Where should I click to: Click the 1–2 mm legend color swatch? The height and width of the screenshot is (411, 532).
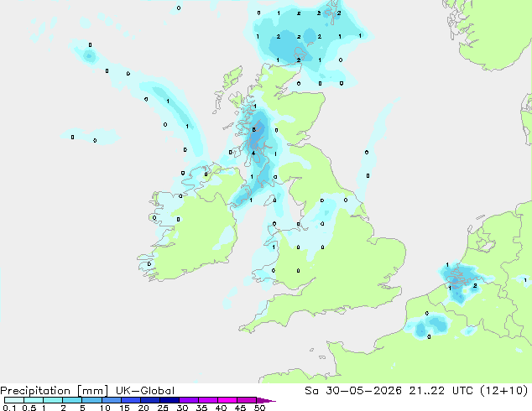[x=53, y=400]
